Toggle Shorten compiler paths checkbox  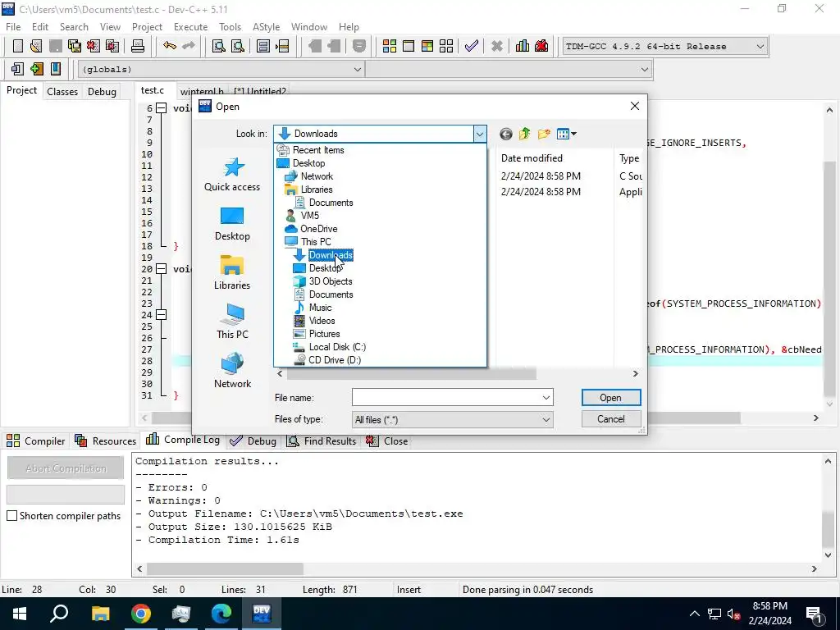click(x=11, y=515)
